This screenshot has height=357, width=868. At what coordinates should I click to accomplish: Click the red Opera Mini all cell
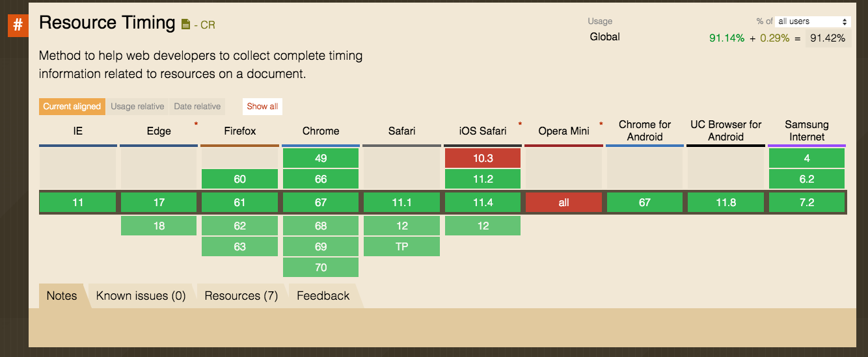click(563, 202)
